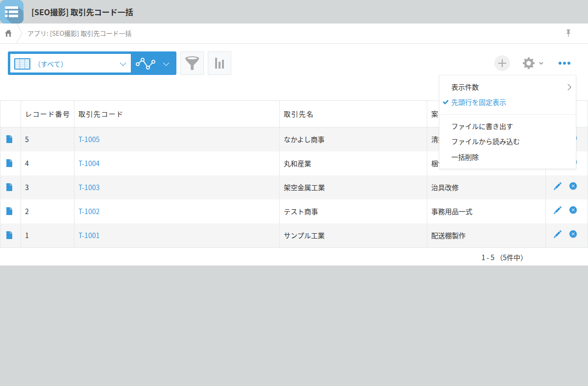Click the レコード番号 column header
Screen dimensions: 588x386
point(48,114)
